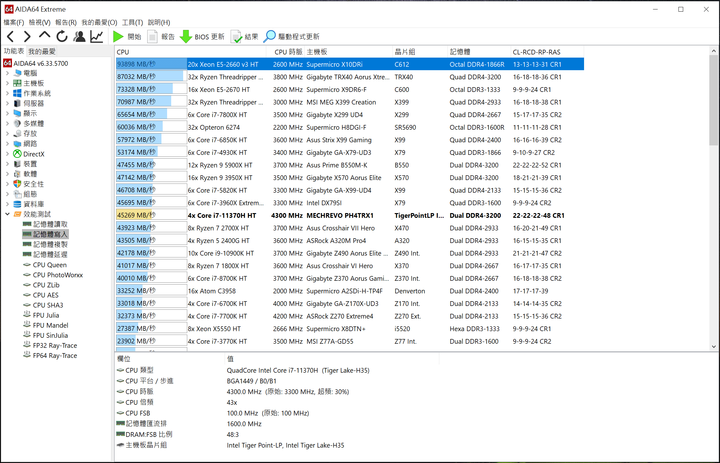Sort by the CPU column header
Screen dimensions: 720x463
(x=193, y=52)
